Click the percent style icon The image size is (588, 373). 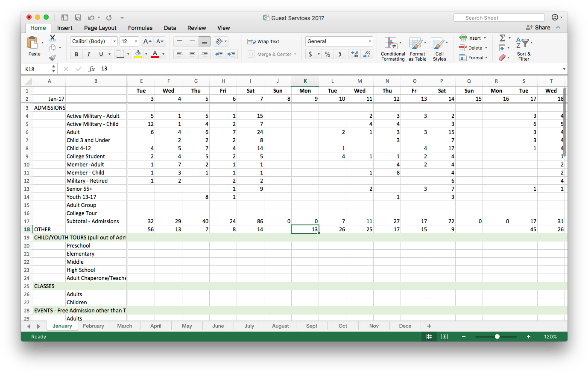[328, 54]
